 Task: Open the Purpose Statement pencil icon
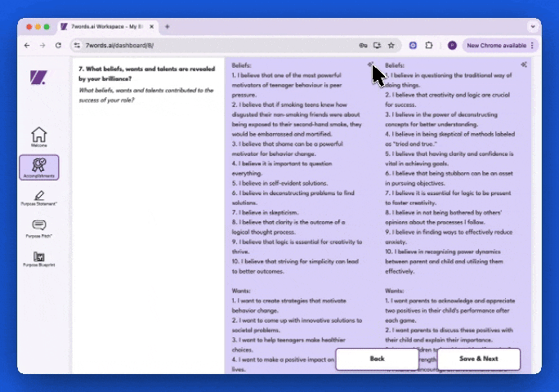pyautogui.click(x=38, y=197)
